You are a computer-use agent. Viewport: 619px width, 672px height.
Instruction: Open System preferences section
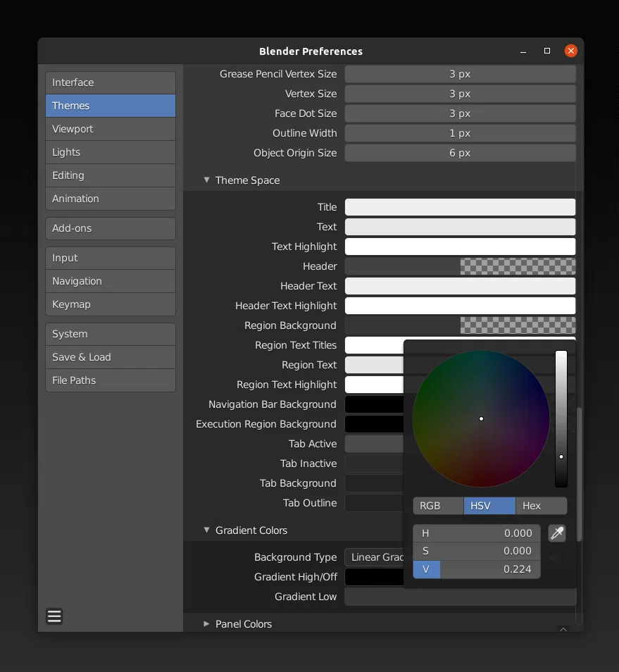point(111,334)
